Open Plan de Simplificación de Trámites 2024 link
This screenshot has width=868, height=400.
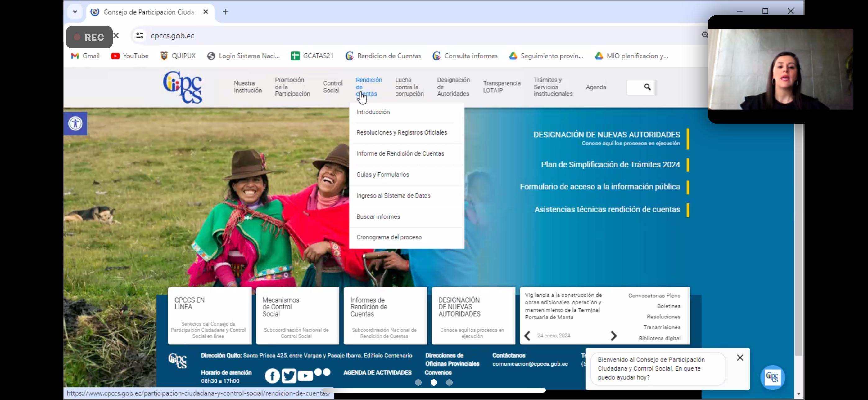pos(610,165)
